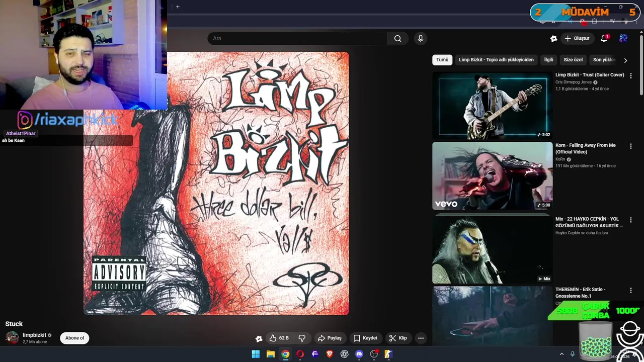Open the KoRn channel name
This screenshot has width=644, height=362.
point(560,159)
